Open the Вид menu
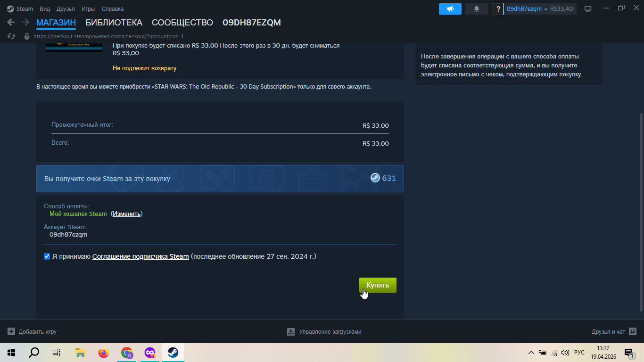The image size is (644, 362). click(x=45, y=9)
